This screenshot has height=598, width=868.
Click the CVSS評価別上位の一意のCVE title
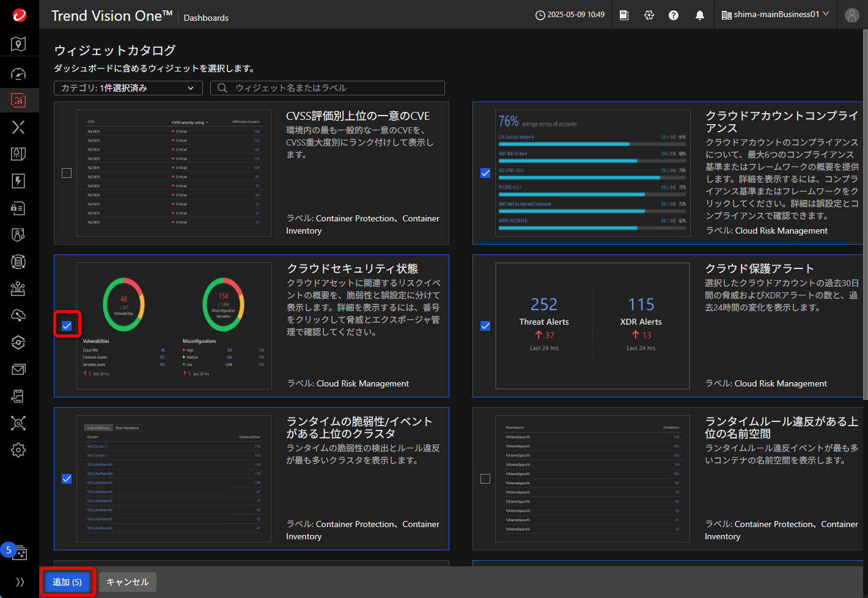tap(358, 116)
